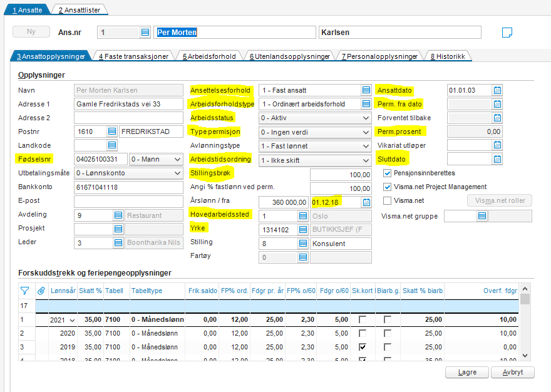Open the Hovedarbeidssted lookup list
This screenshot has height=392, width=551.
click(x=303, y=215)
